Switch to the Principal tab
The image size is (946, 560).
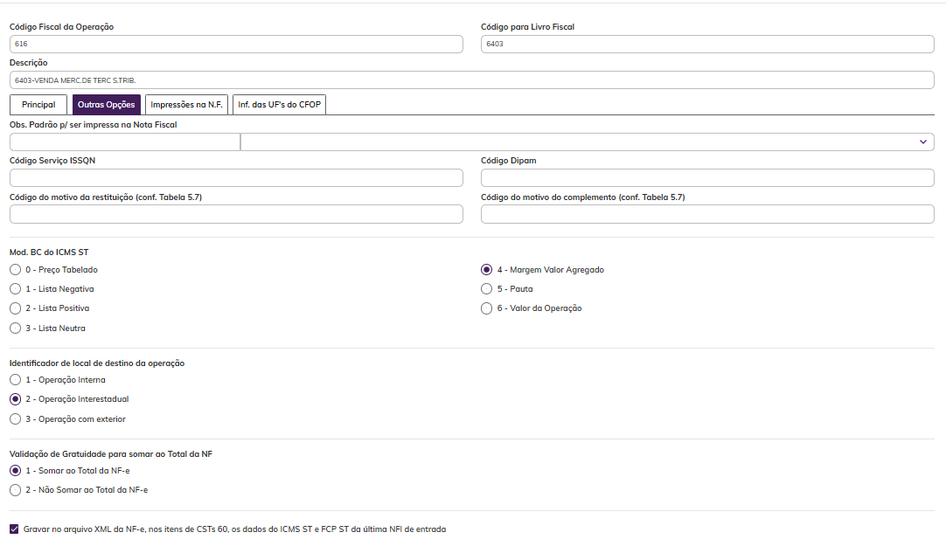[x=38, y=105]
